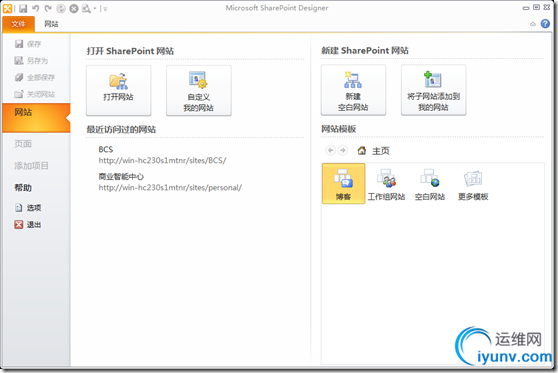The width and height of the screenshot is (558, 373).
Task: Click the Save icon in quick access toolbar
Action: click(x=23, y=9)
